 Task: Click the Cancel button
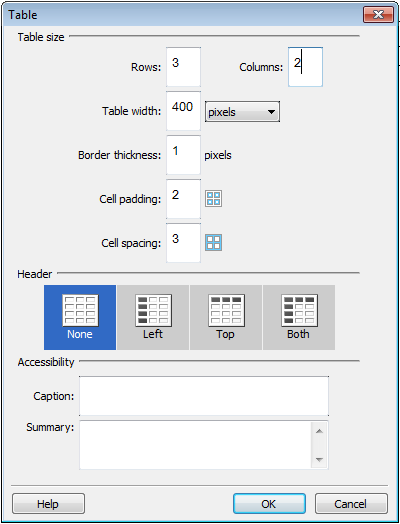click(x=351, y=504)
